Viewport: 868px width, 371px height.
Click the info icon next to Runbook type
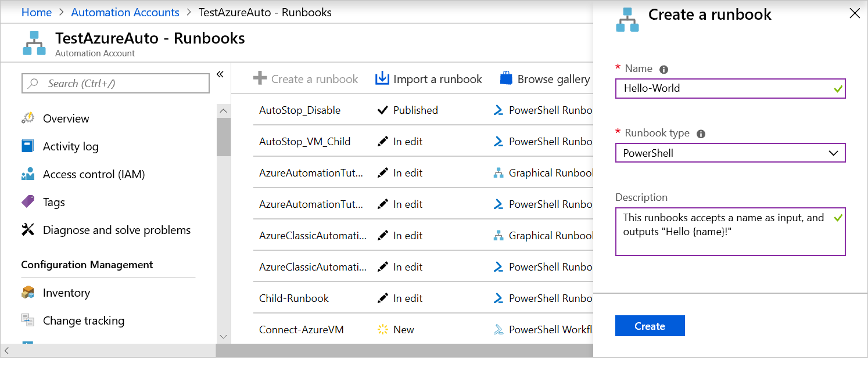point(701,134)
